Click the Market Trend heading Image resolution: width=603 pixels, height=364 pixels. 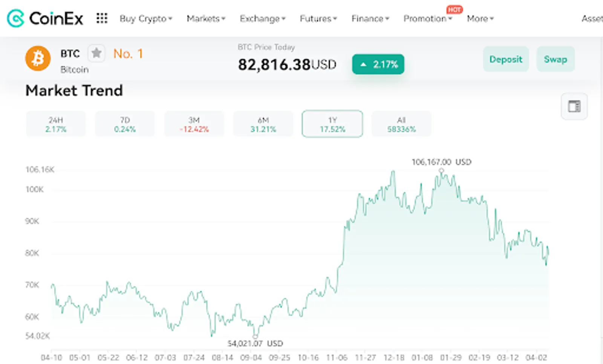coord(74,90)
